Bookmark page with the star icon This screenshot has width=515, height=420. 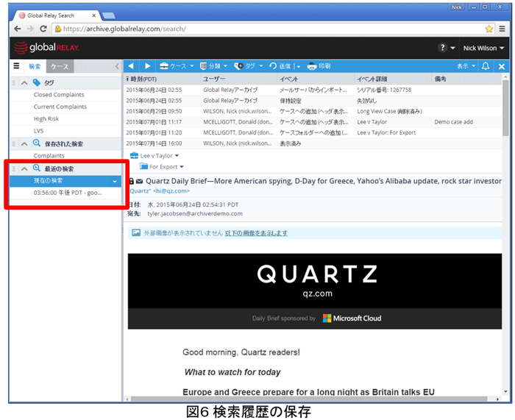(x=489, y=29)
